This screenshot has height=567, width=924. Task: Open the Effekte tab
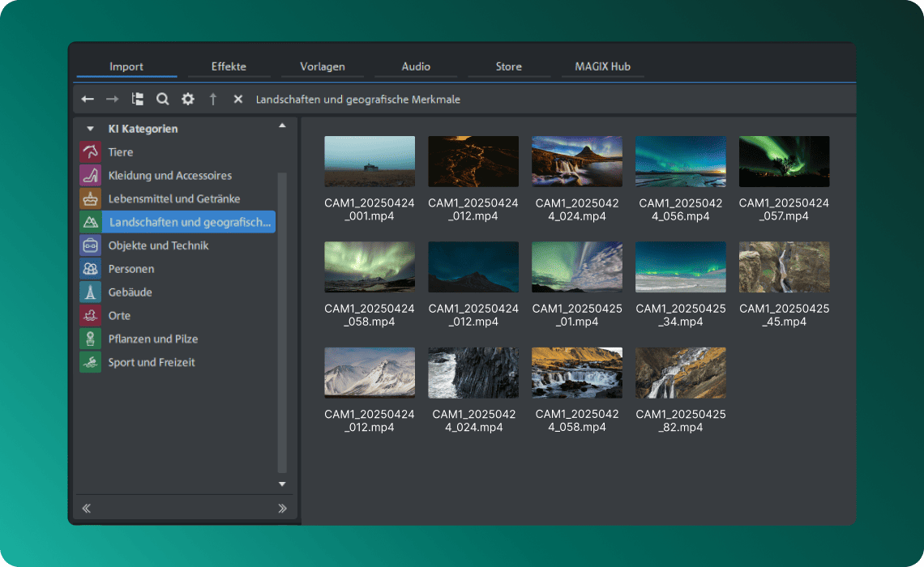pos(229,66)
